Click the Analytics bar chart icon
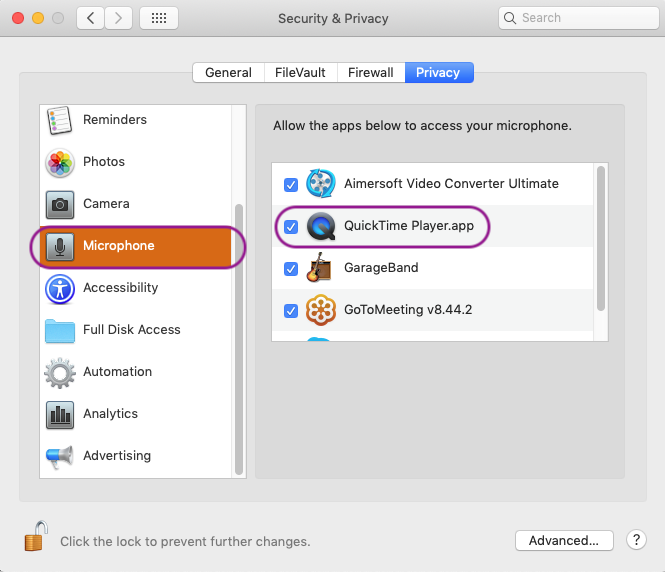Image resolution: width=665 pixels, height=572 pixels. pyautogui.click(x=60, y=415)
